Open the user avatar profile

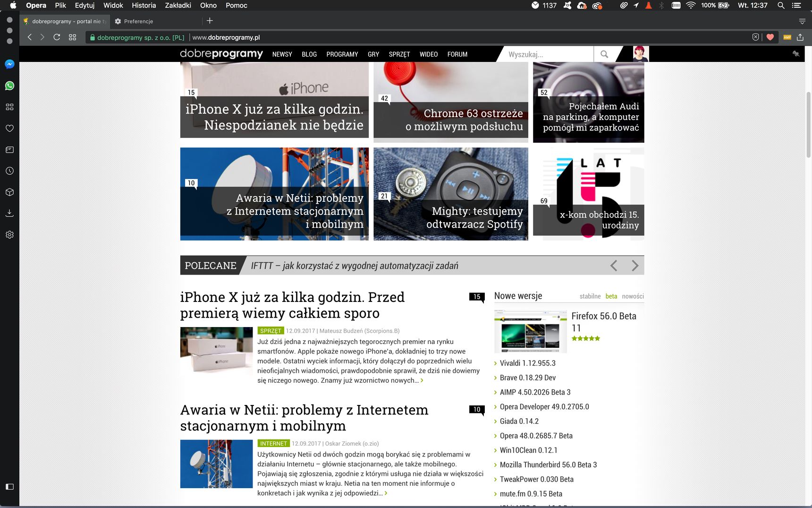(641, 54)
